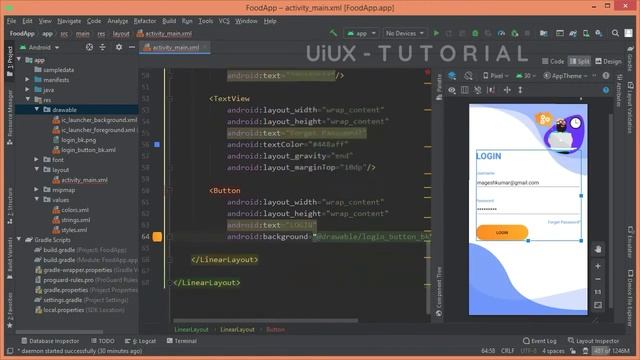Collapse the drawable folder
Screen dimensions: 640x360
(x=37, y=109)
